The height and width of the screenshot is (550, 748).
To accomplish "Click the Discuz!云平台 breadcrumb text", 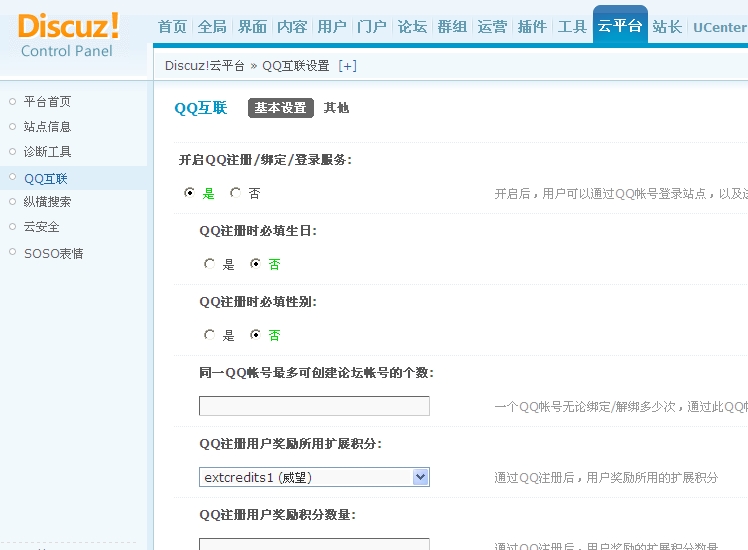I will (205, 66).
